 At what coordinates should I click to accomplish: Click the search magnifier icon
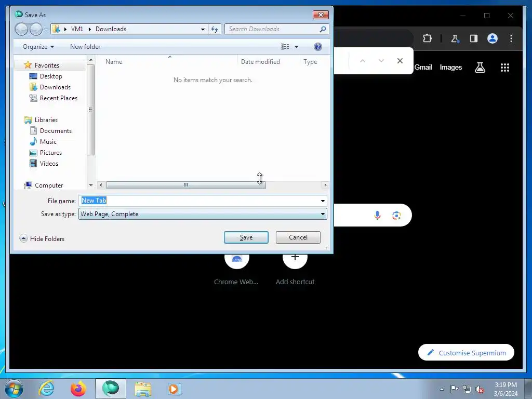[x=323, y=29]
